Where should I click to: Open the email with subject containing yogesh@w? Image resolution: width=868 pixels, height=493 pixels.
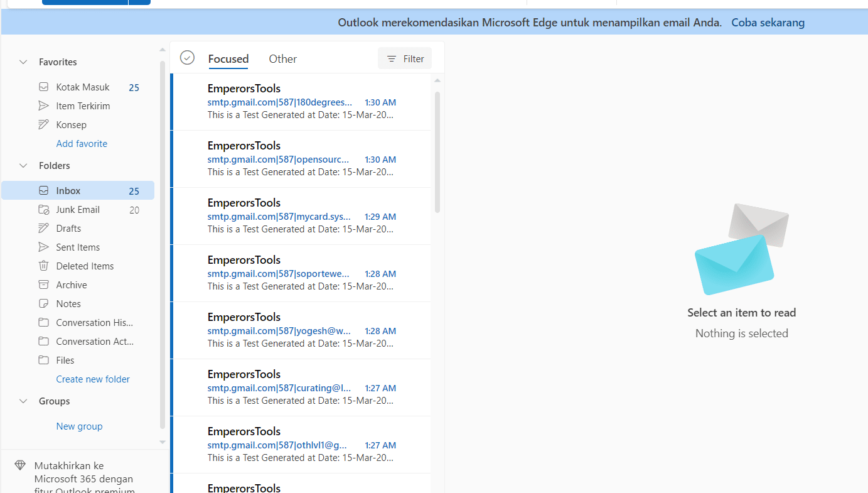point(301,331)
